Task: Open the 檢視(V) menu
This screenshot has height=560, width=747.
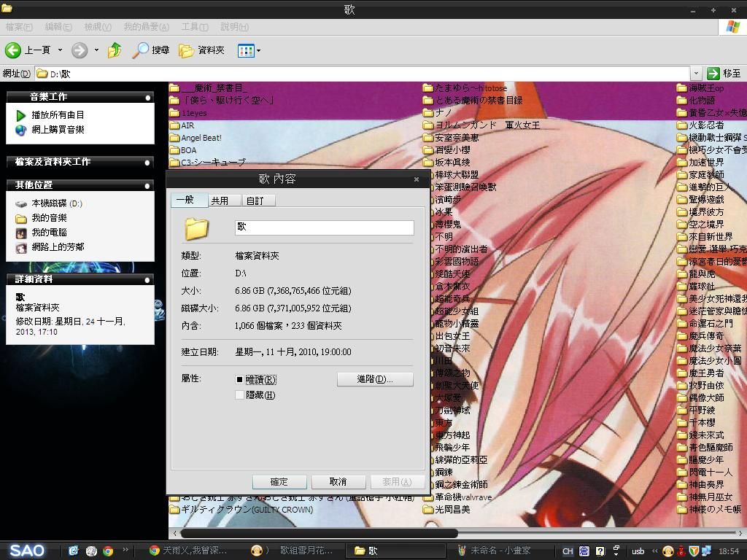Action: click(x=98, y=27)
